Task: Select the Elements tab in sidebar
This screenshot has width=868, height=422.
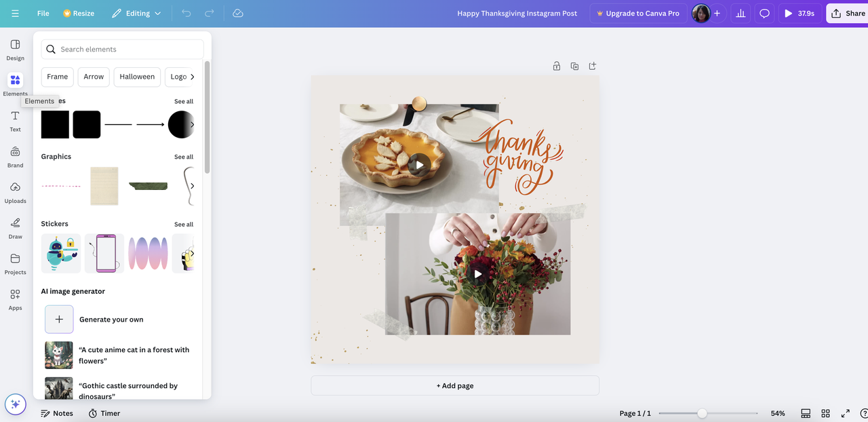Action: tap(15, 85)
